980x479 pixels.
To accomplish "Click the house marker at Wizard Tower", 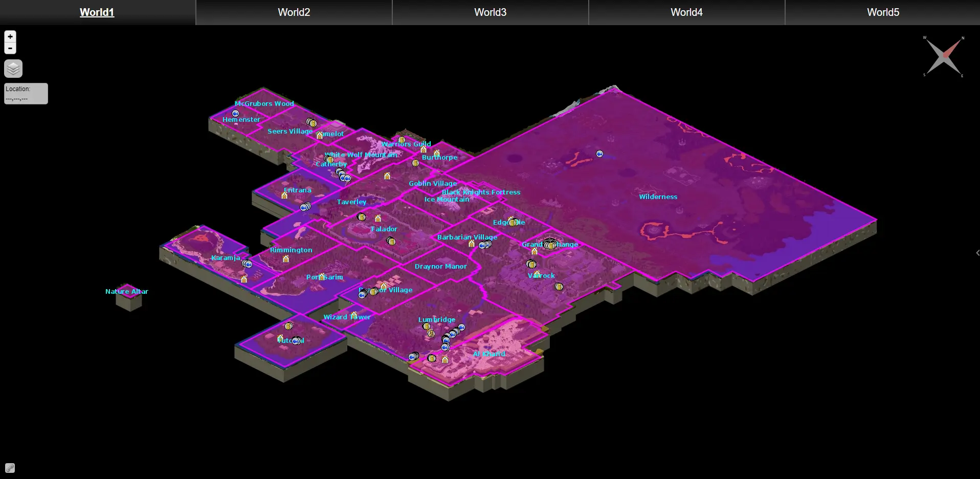I will click(354, 315).
